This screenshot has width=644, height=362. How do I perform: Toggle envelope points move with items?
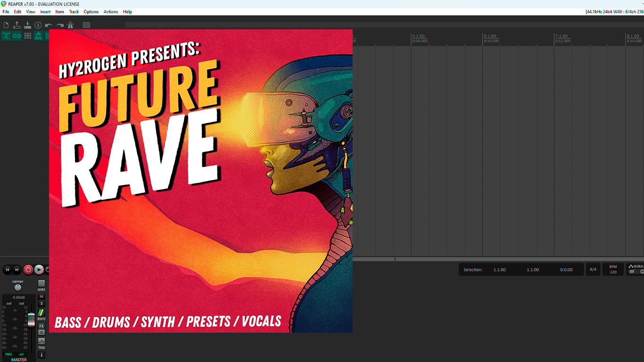coord(39,36)
